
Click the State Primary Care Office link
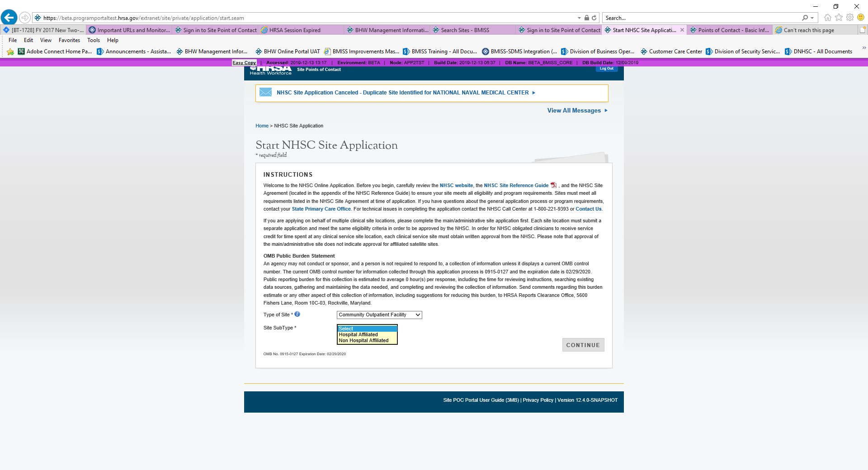tap(321, 209)
